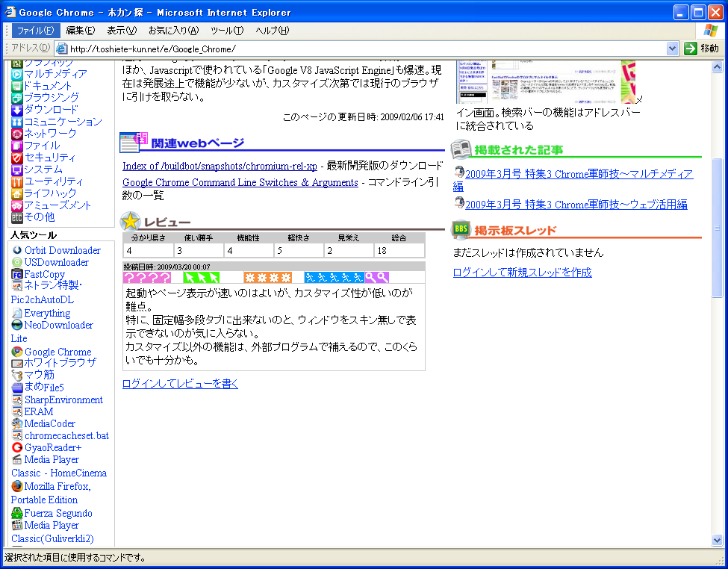Click the vertical scrollbar down arrow
This screenshot has width=728, height=569.
pyautogui.click(x=717, y=540)
